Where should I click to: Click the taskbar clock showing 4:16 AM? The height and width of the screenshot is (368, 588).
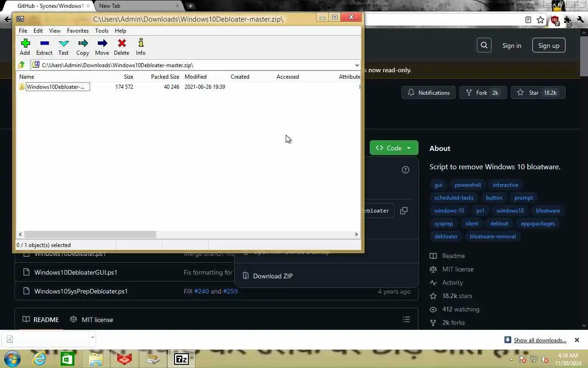(567, 359)
